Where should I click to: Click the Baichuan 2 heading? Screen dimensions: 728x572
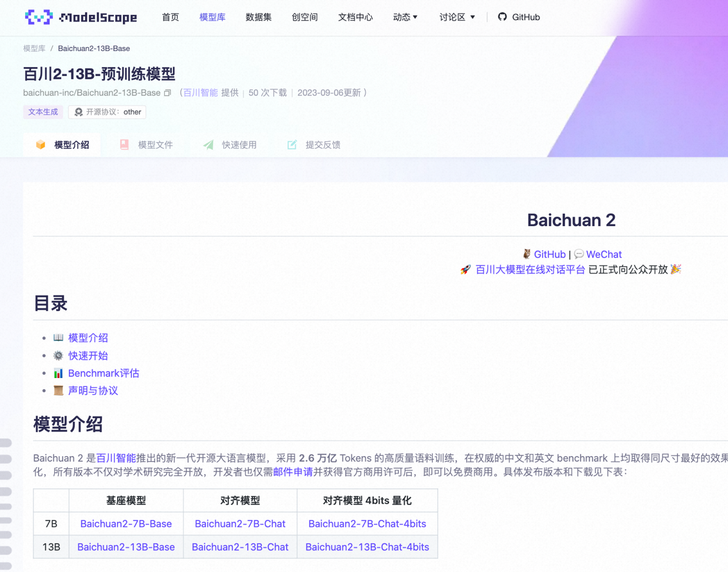point(572,220)
